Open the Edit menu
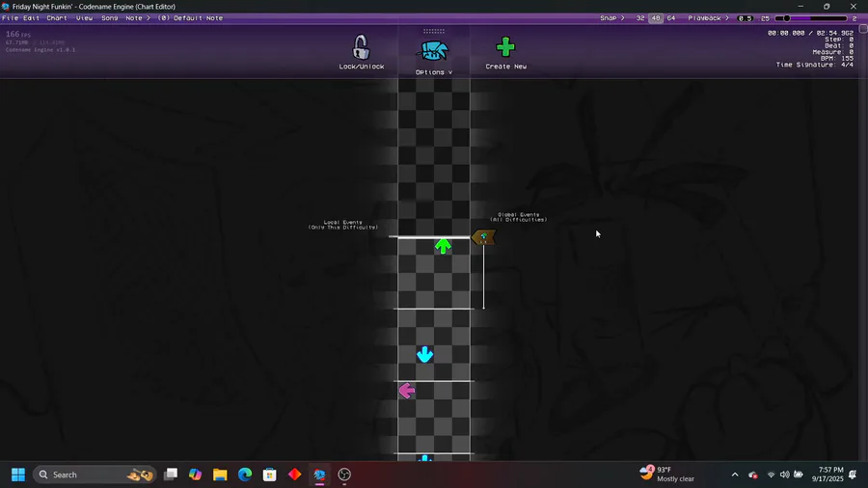Screen dimensions: 868x488 pos(31,18)
